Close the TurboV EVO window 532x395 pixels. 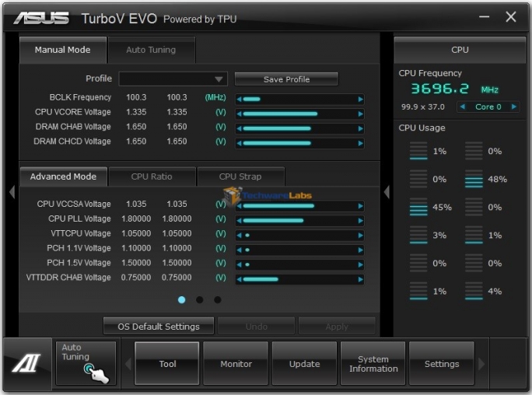coord(511,16)
